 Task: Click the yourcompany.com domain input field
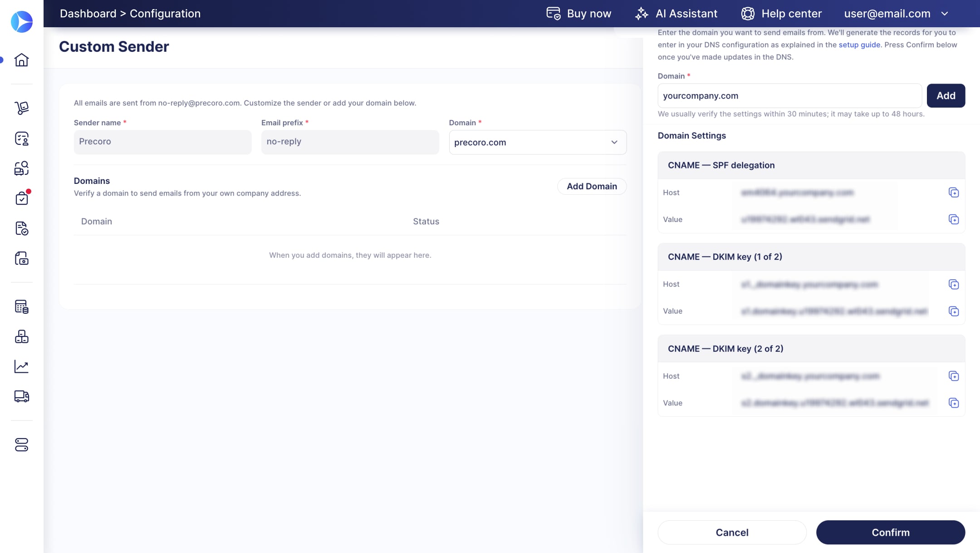pyautogui.click(x=789, y=96)
